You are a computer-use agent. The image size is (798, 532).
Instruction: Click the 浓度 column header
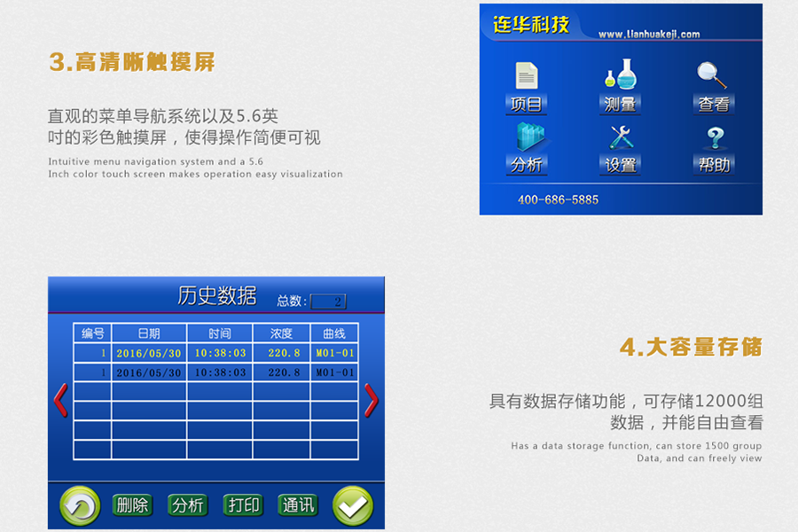281,333
